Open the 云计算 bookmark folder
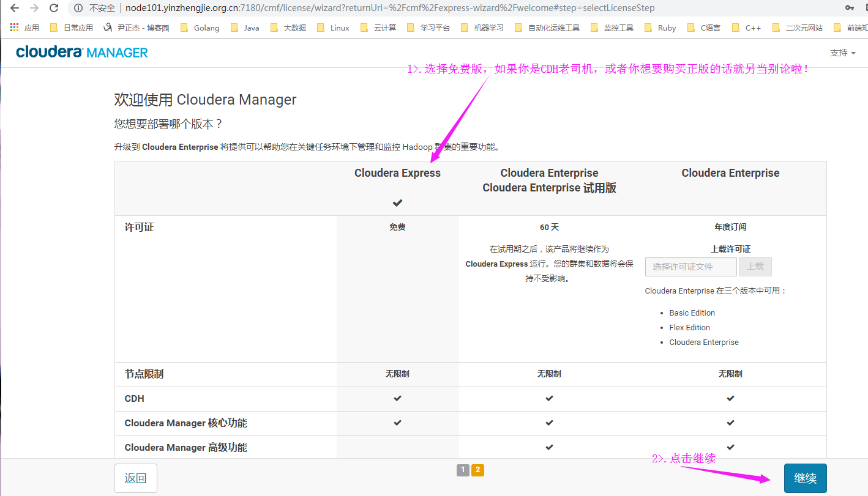Screen dimensions: 868x496 pos(378,28)
